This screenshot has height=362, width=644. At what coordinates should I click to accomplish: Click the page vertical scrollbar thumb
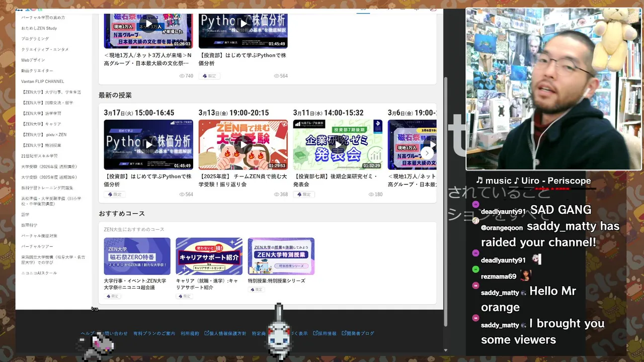click(x=445, y=201)
